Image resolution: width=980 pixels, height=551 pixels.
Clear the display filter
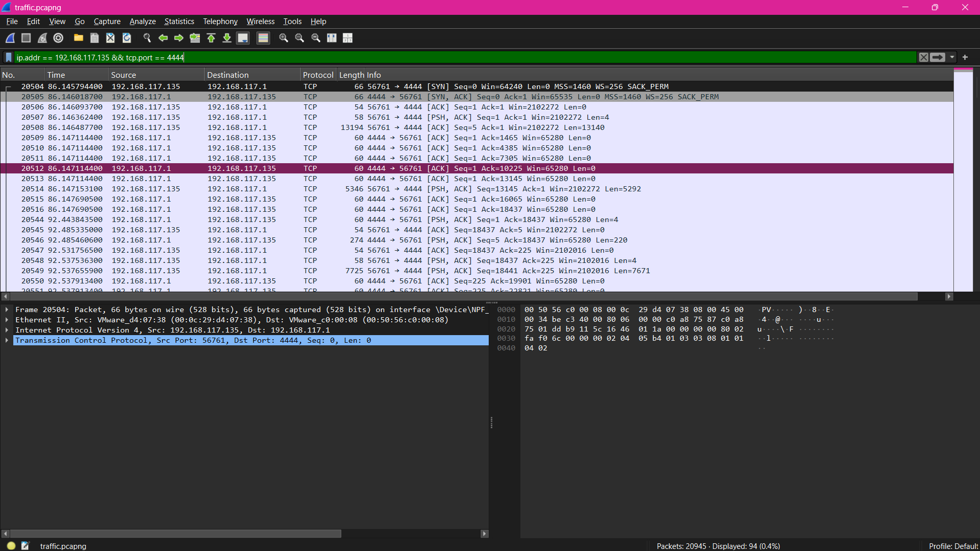coord(923,57)
